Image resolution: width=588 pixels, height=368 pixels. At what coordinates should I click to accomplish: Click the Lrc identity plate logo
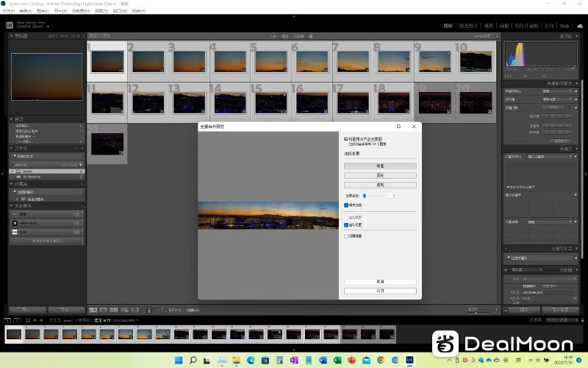click(10, 25)
